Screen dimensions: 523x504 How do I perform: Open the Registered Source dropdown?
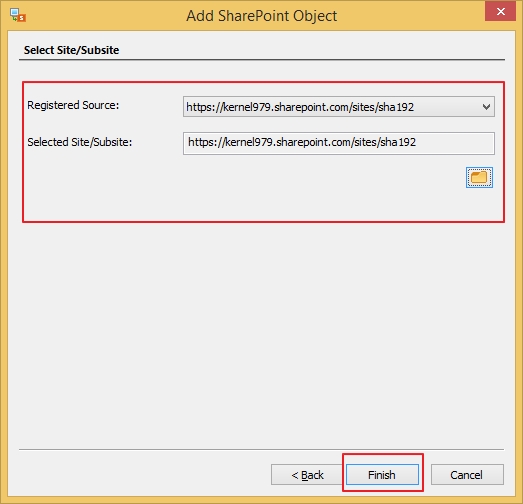coord(339,107)
